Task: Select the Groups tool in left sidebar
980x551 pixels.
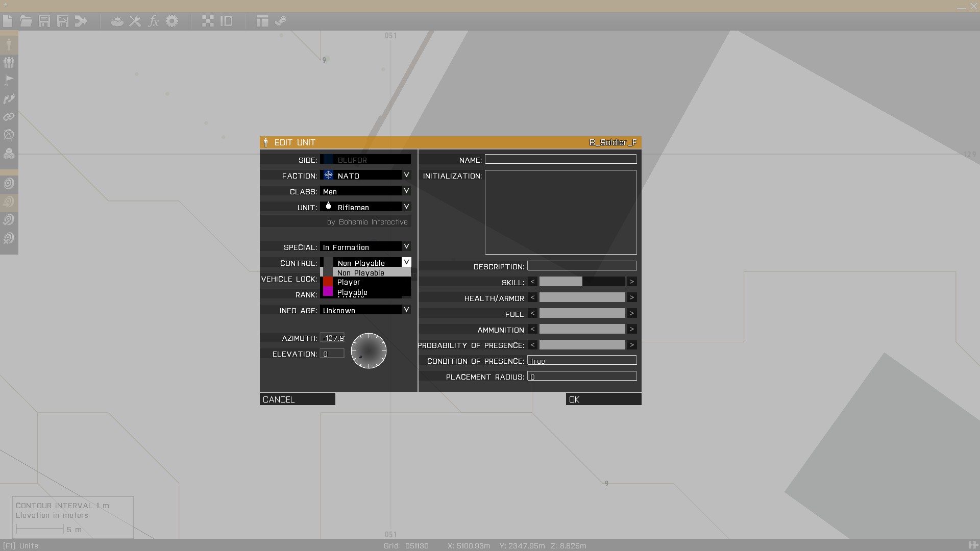Action: [9, 62]
